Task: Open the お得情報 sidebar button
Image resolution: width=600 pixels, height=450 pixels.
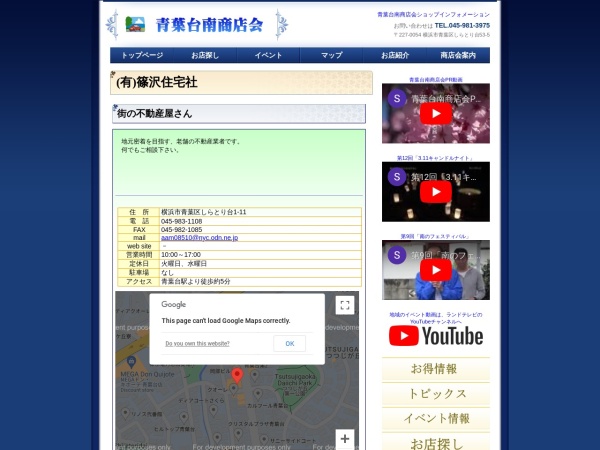Action: point(435,369)
